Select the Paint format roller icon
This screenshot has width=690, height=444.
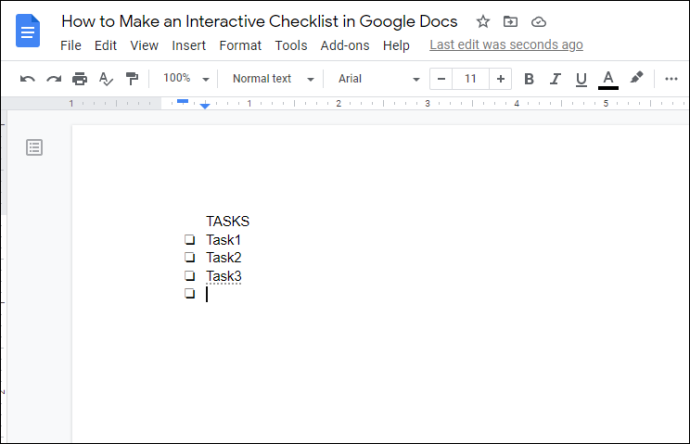tap(131, 79)
